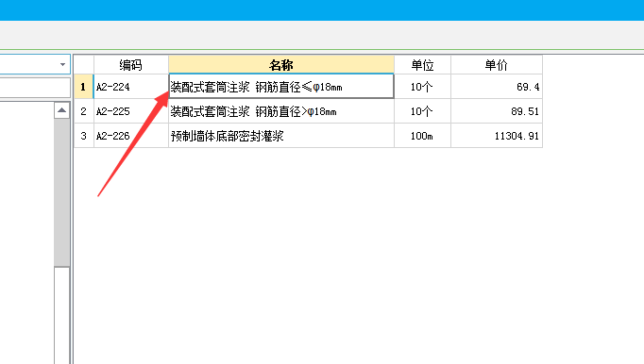Click the 编码 column header
The width and height of the screenshot is (644, 364).
(x=131, y=65)
